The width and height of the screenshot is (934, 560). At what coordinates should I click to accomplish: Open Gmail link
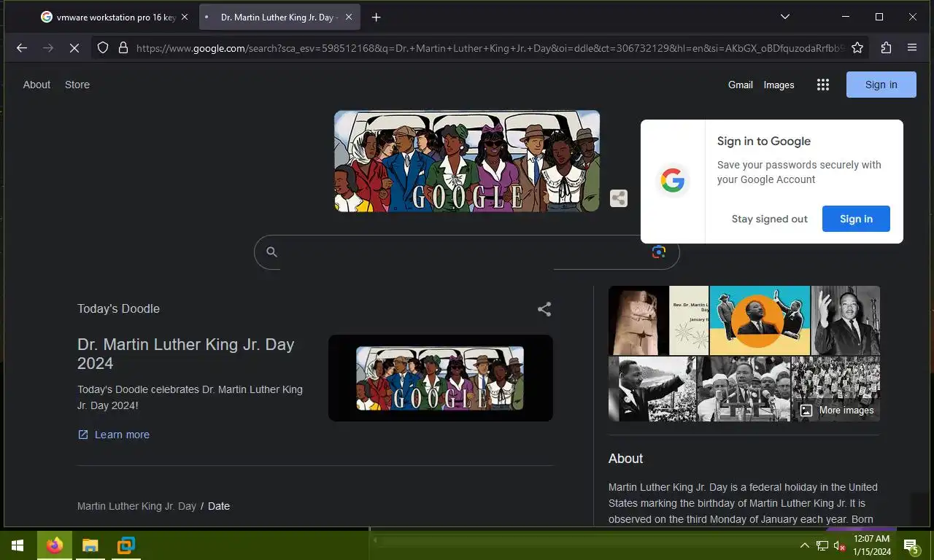tap(740, 85)
